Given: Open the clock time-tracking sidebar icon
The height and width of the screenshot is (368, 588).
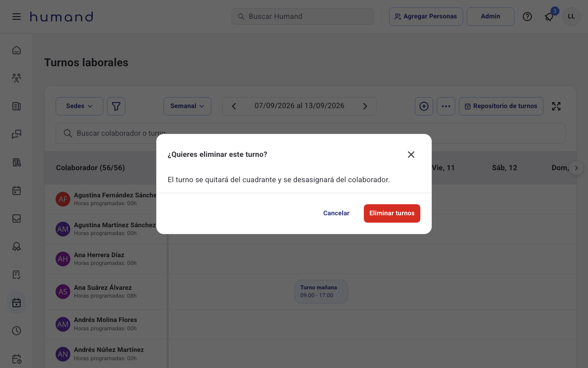Looking at the screenshot, I should point(17,331).
